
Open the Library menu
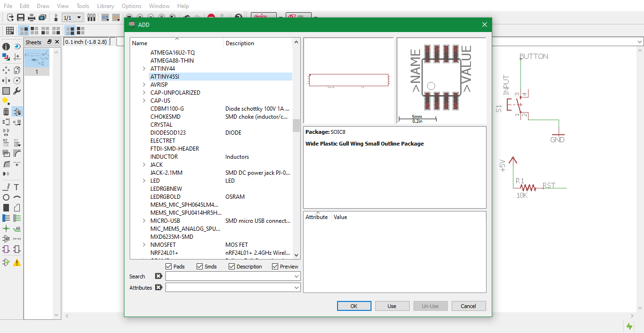pos(105,6)
